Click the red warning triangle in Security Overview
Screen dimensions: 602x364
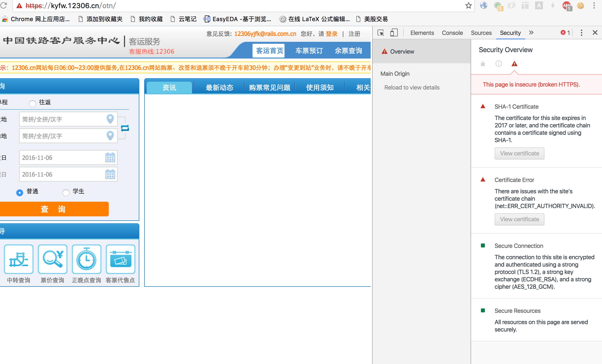514,64
